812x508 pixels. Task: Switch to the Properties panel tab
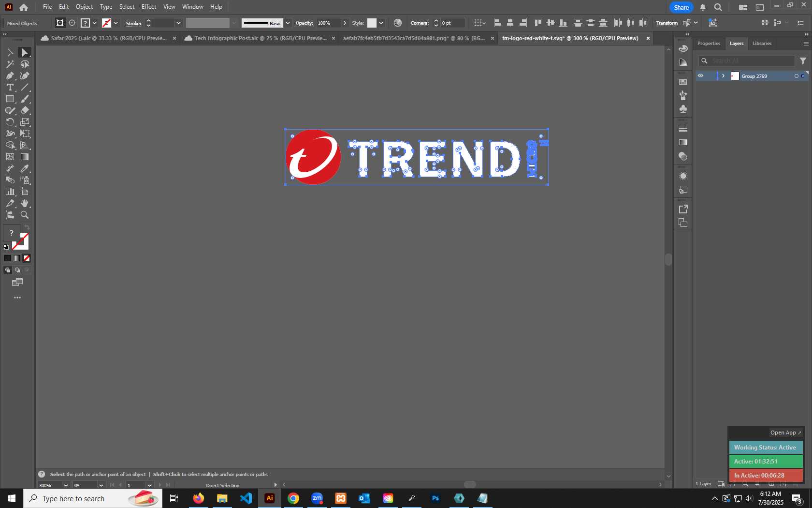(x=709, y=44)
